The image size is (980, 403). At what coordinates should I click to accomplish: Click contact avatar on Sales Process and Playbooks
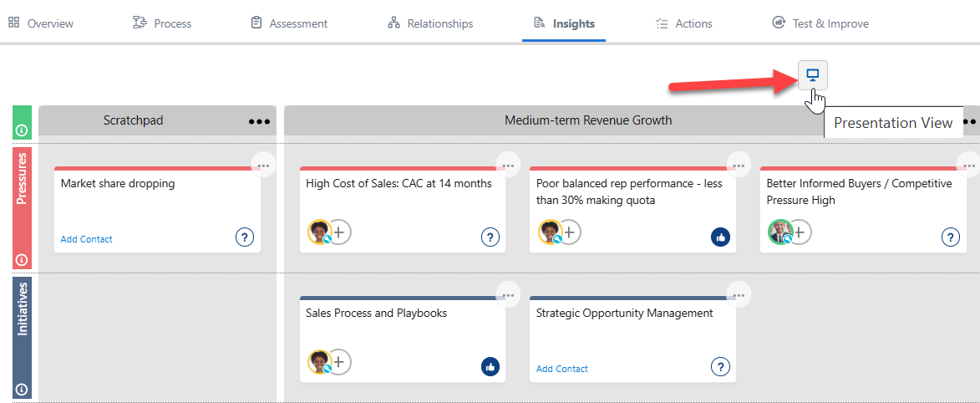[319, 361]
